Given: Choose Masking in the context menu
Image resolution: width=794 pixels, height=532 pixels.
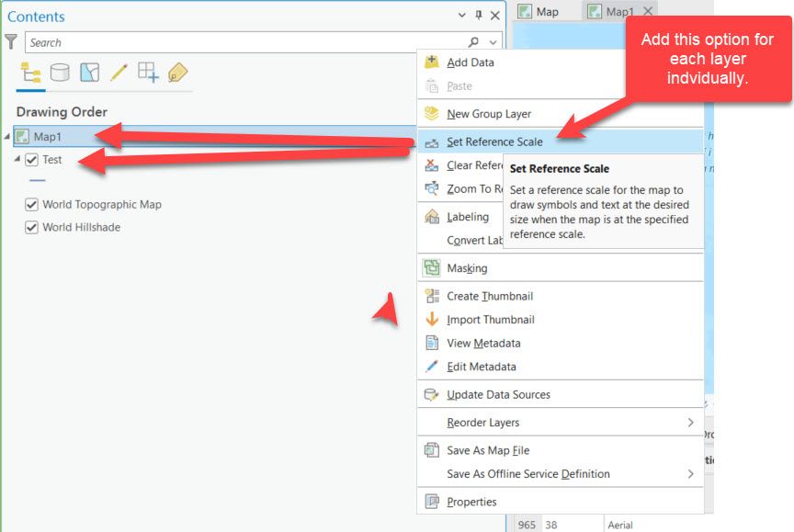Looking at the screenshot, I should tap(561, 268).
